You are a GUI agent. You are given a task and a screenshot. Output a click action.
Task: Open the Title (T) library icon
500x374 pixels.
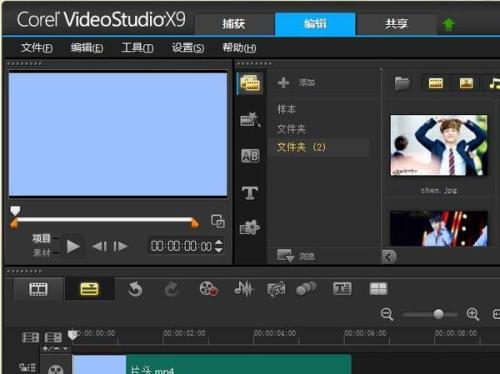tap(250, 193)
